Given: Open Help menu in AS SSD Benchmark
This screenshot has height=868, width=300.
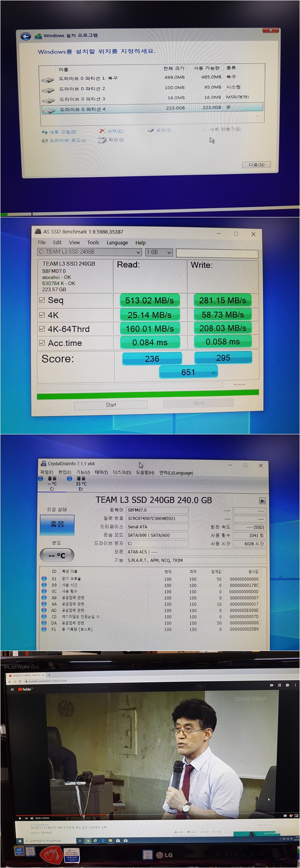Looking at the screenshot, I should coord(141,243).
